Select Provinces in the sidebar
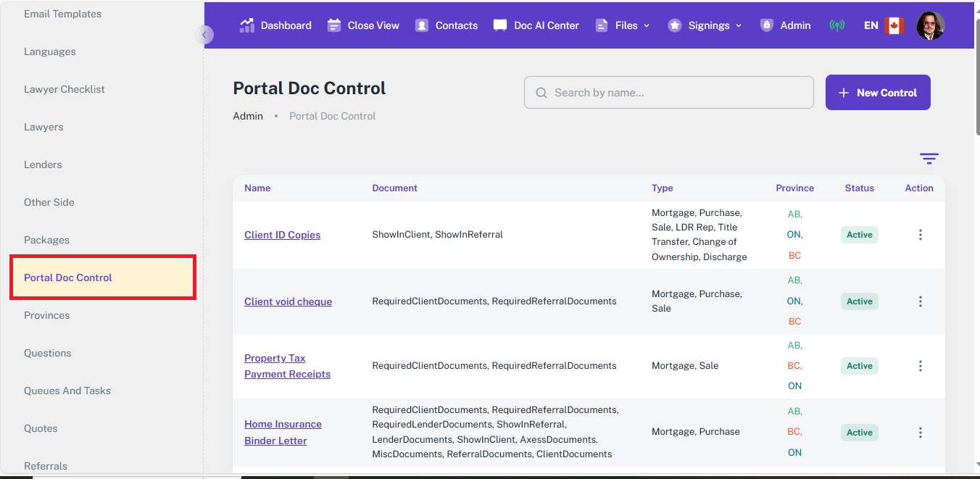Image resolution: width=980 pixels, height=479 pixels. (x=47, y=315)
